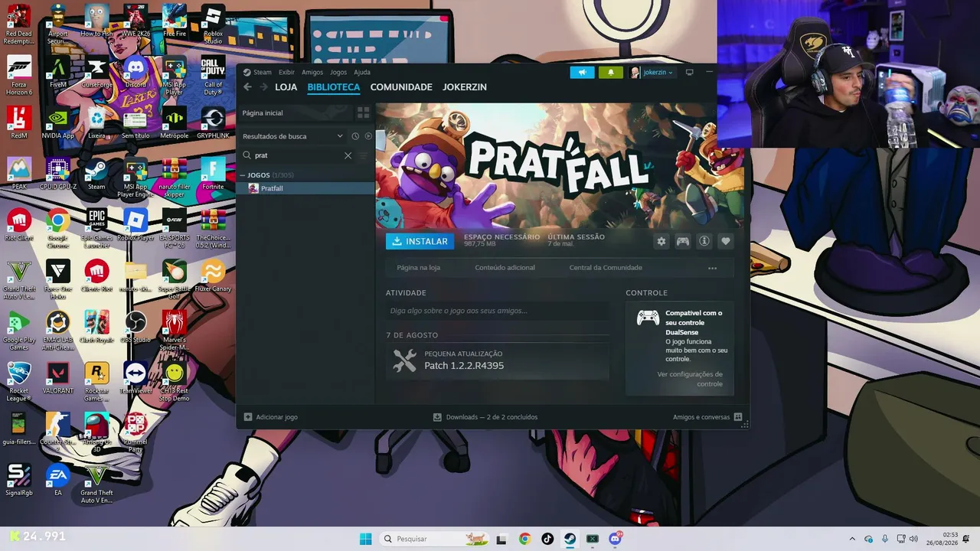
Task: Select Red Dead Redemption desktop icon
Action: click(x=18, y=24)
